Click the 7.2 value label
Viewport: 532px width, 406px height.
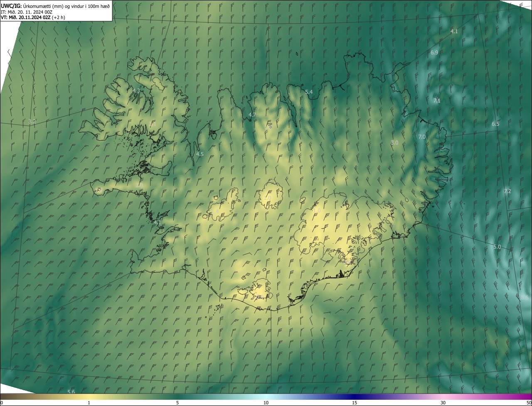[x=507, y=191]
